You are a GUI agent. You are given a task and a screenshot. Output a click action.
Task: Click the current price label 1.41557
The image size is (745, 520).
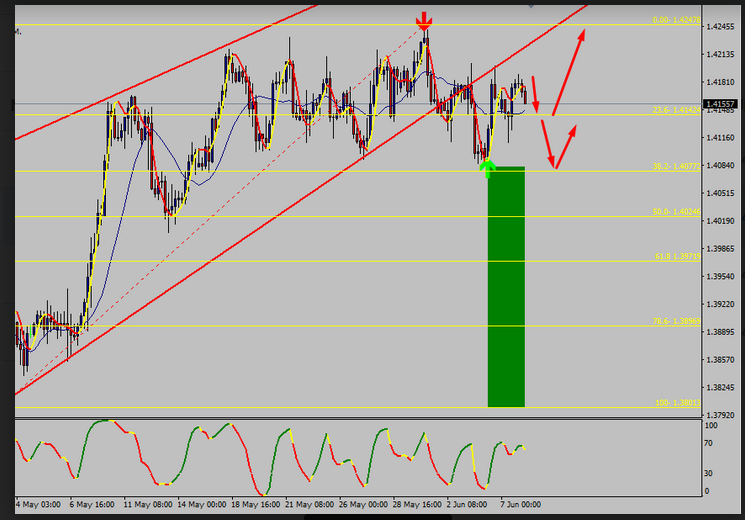click(x=720, y=104)
